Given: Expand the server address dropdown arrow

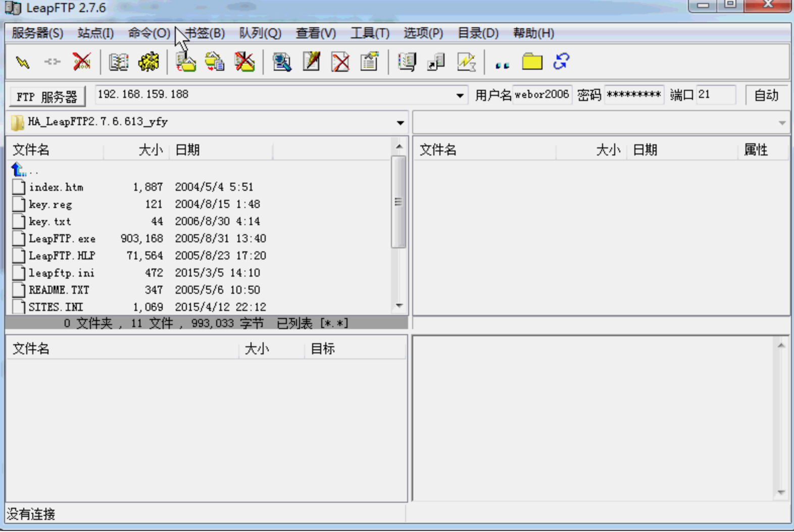Looking at the screenshot, I should coord(460,95).
